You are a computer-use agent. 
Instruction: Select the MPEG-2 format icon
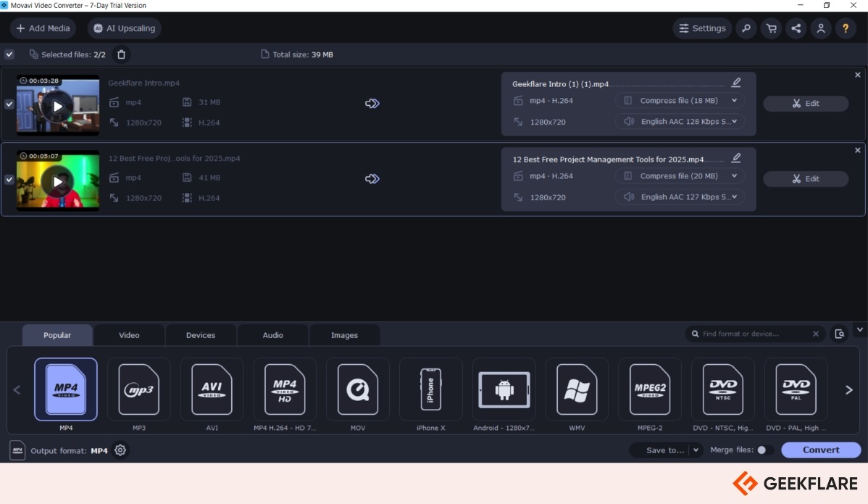pos(650,389)
